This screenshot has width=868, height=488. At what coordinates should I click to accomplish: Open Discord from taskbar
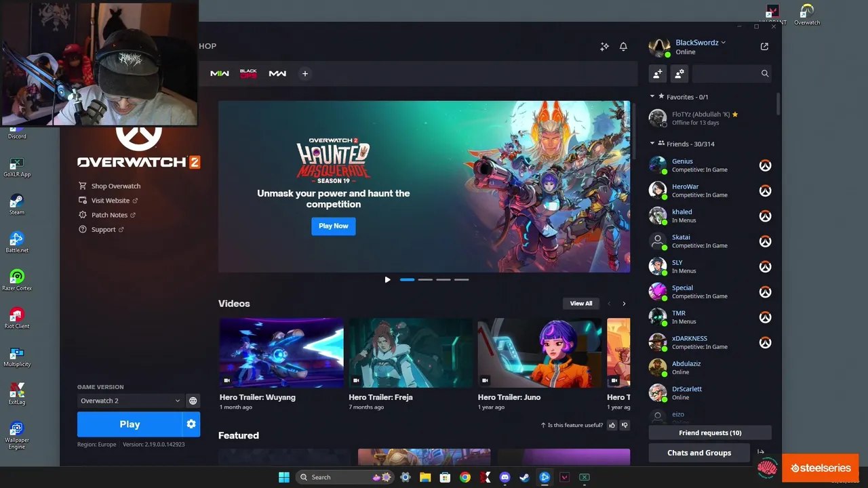[x=505, y=477]
